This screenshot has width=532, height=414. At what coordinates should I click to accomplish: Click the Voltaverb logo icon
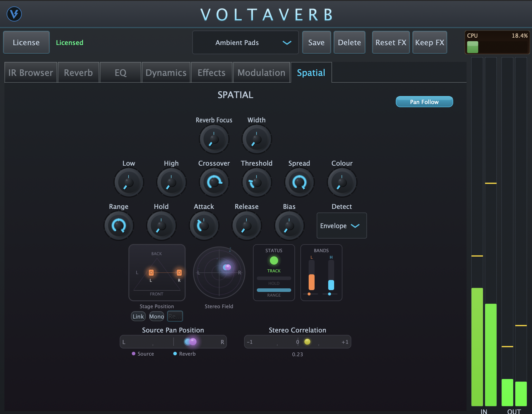(14, 14)
